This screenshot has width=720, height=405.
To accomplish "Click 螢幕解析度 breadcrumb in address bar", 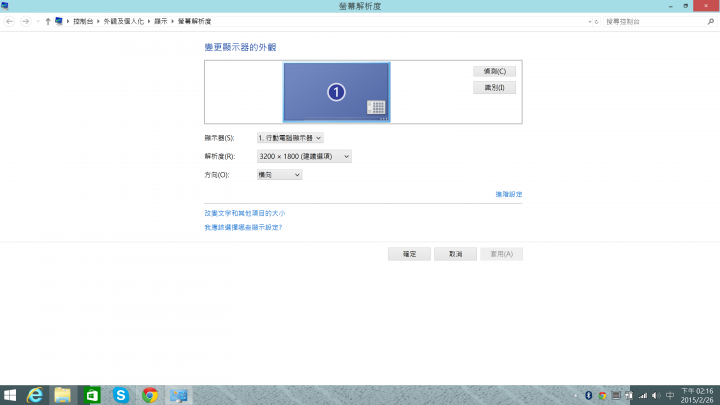I will [195, 21].
